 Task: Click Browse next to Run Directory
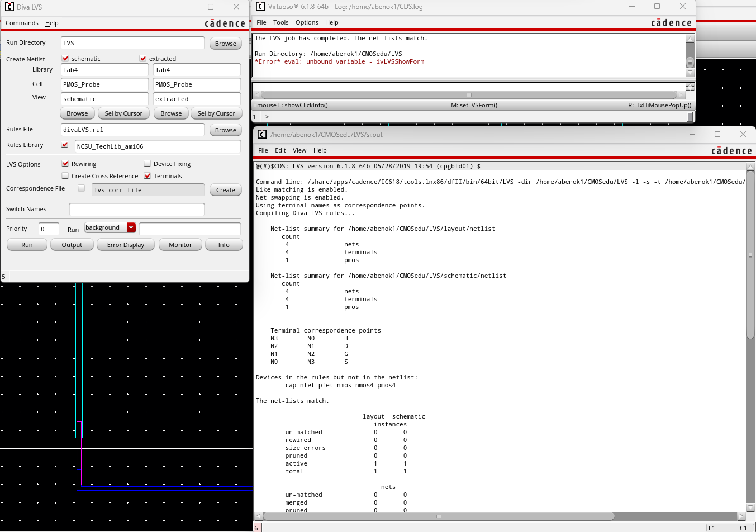tap(226, 44)
